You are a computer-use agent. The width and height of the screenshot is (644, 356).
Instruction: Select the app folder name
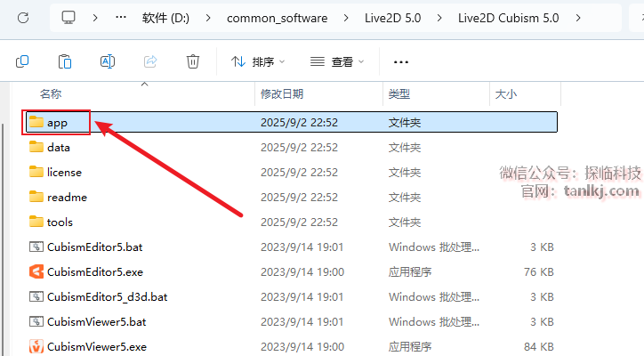coord(57,123)
